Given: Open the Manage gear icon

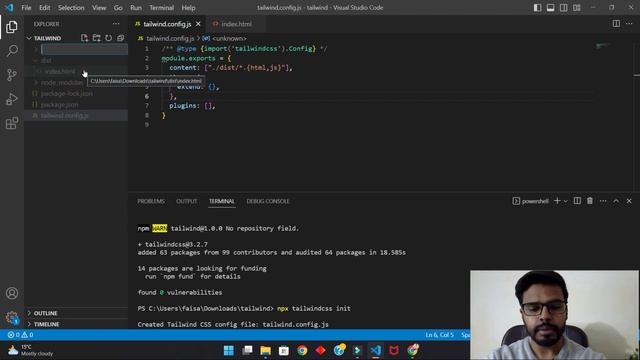Looking at the screenshot, I should click(12, 317).
